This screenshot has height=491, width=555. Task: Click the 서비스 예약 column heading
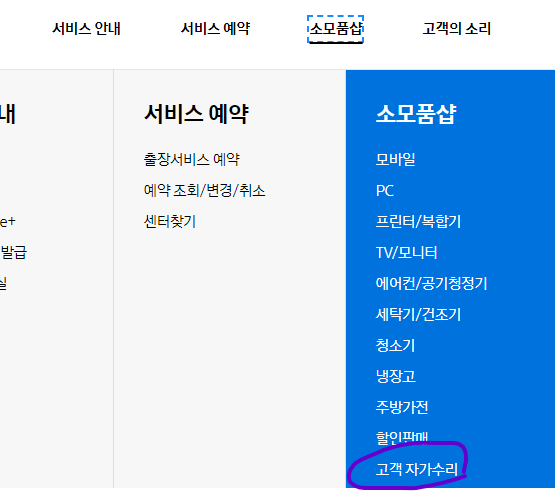196,114
